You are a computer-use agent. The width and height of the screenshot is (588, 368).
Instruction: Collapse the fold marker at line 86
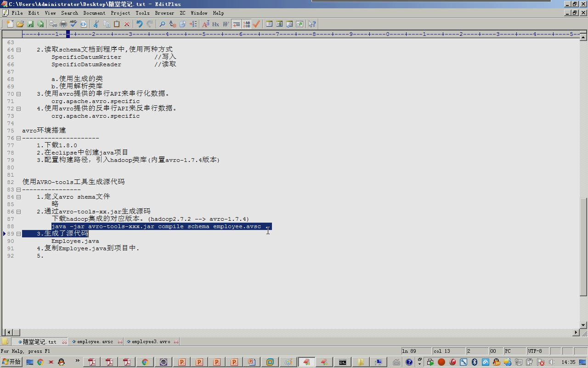click(x=19, y=212)
